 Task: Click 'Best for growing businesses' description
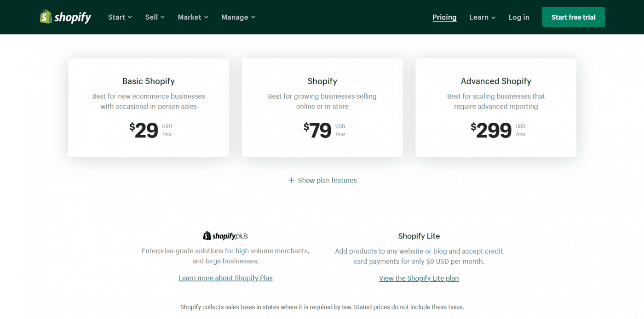click(322, 101)
